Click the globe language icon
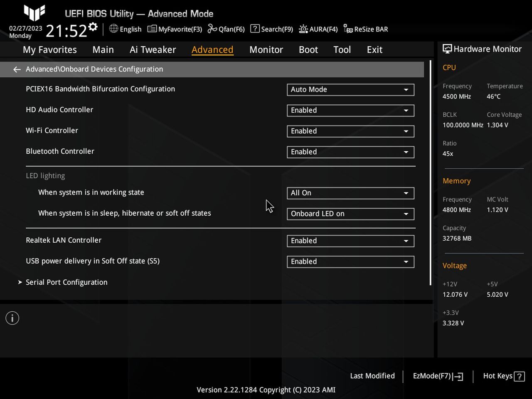Image resolution: width=532 pixels, height=399 pixels. [x=113, y=29]
